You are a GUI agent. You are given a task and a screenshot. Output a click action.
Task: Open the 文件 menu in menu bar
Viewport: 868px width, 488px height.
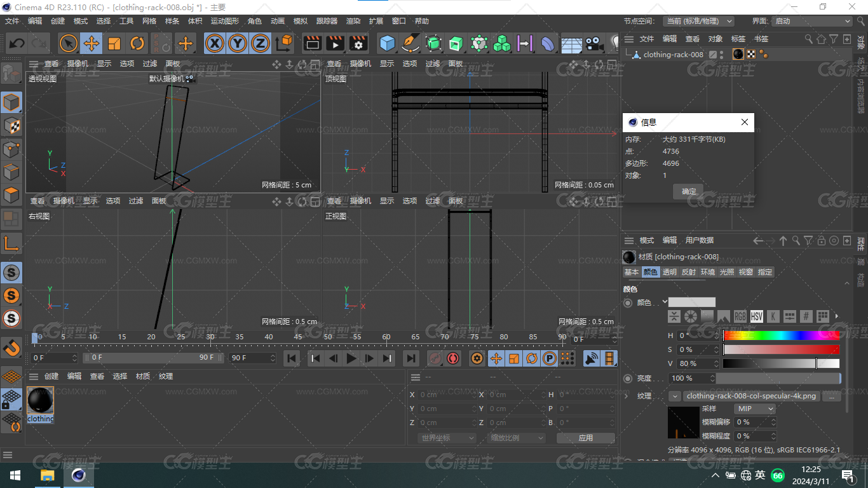pyautogui.click(x=12, y=21)
